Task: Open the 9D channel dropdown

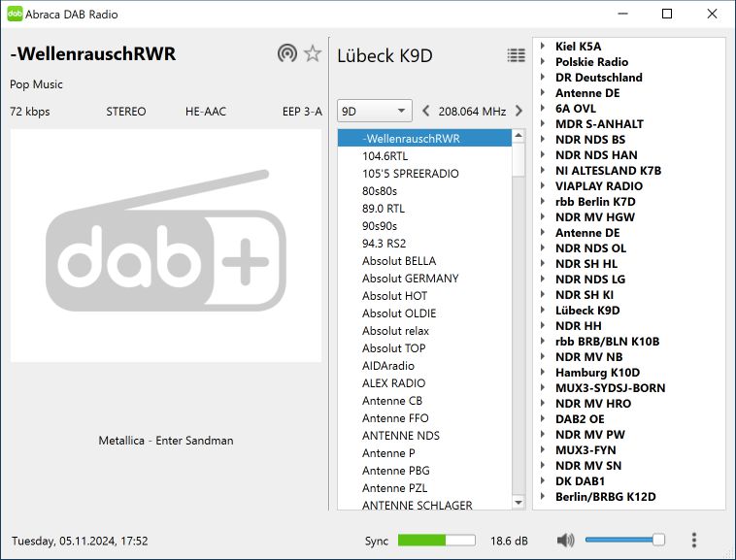Action: pyautogui.click(x=374, y=111)
